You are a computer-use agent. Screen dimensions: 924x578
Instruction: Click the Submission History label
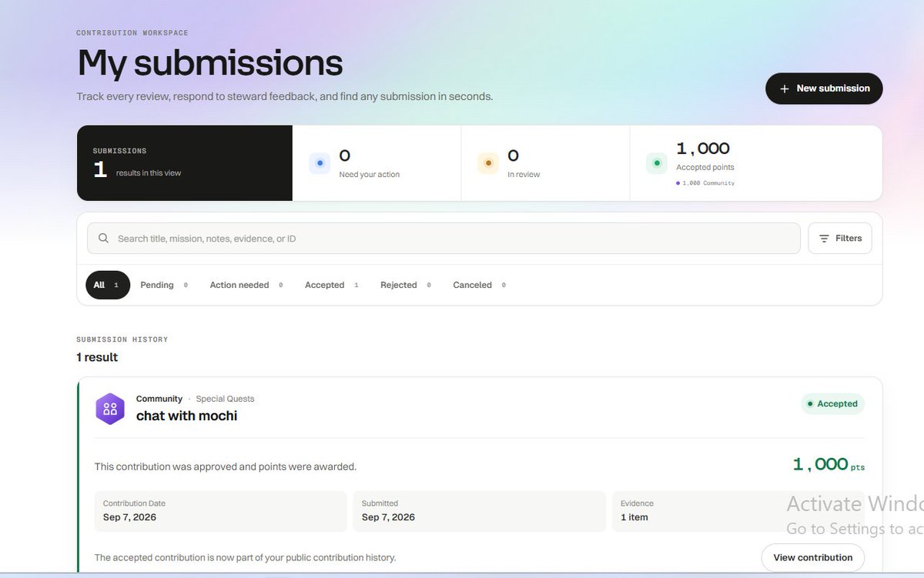[122, 339]
